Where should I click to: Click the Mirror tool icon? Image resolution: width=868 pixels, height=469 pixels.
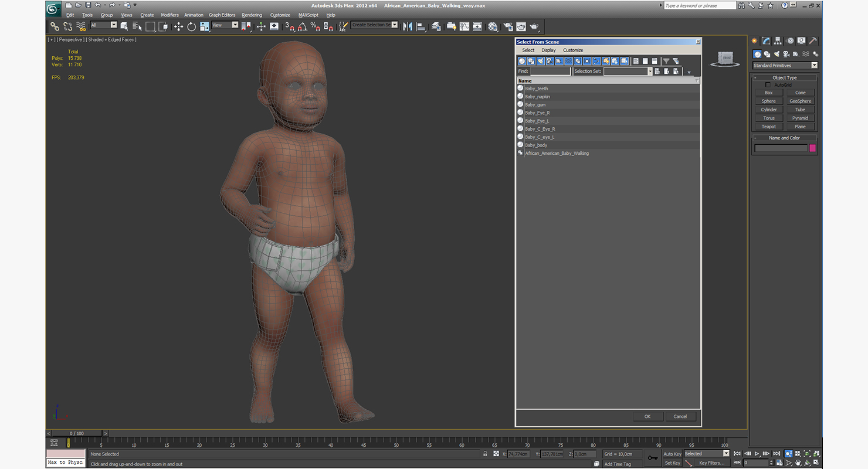(408, 26)
